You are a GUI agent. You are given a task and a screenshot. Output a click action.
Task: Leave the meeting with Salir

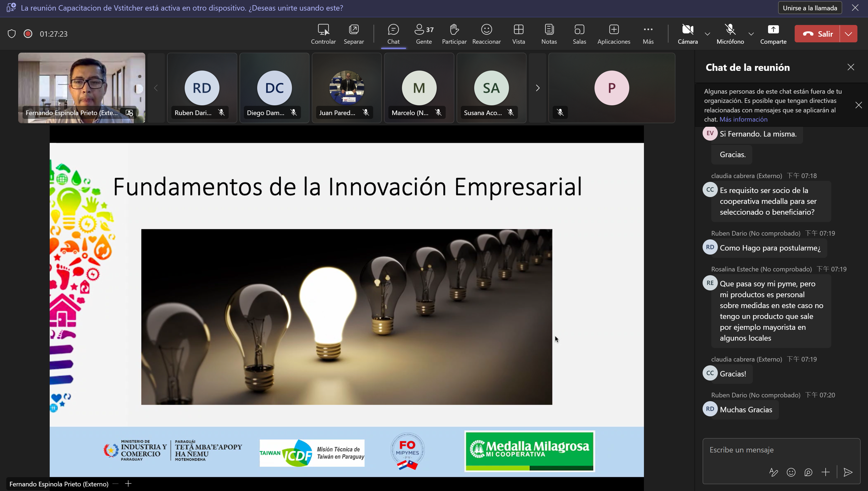[x=817, y=34]
